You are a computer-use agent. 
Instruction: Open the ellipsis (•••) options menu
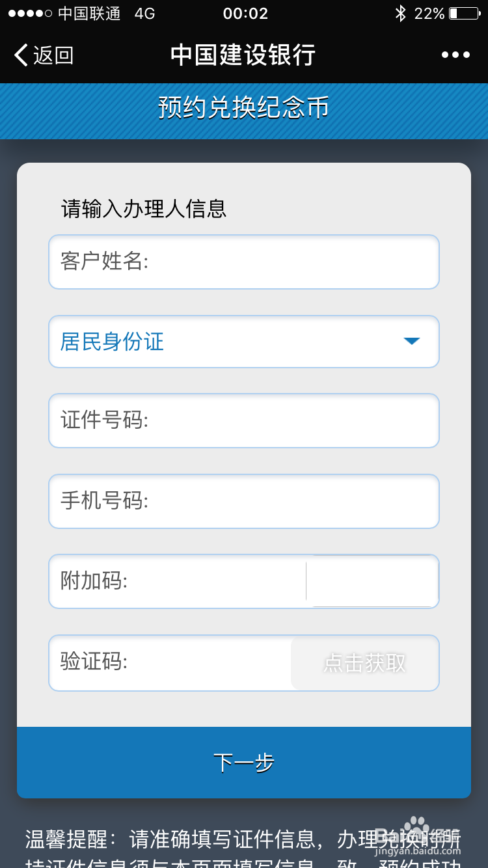pyautogui.click(x=455, y=55)
